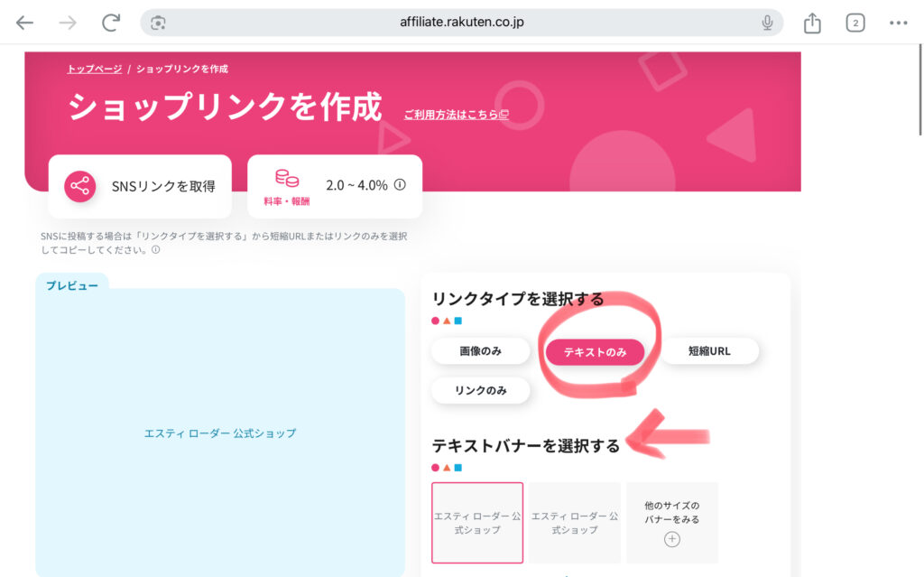Image resolution: width=924 pixels, height=577 pixels.
Task: Open the three-dot browser menu
Action: coord(898,23)
